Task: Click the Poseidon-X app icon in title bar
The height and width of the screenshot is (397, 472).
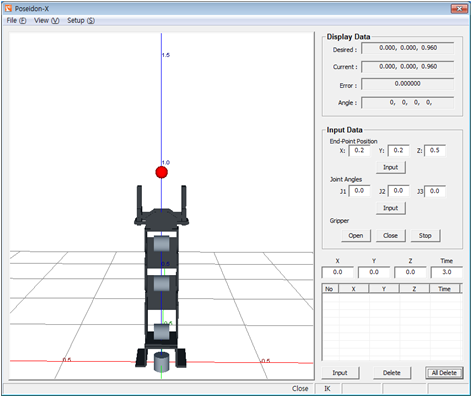Action: click(9, 8)
